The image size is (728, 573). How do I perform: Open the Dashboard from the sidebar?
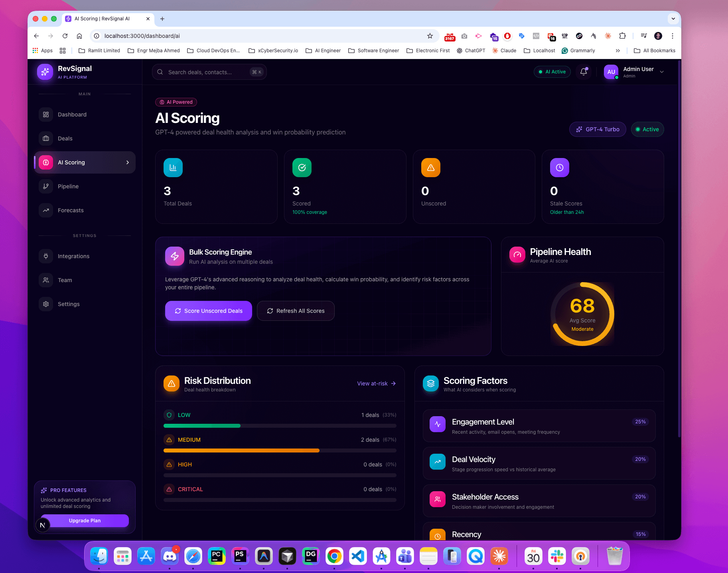tap(72, 115)
